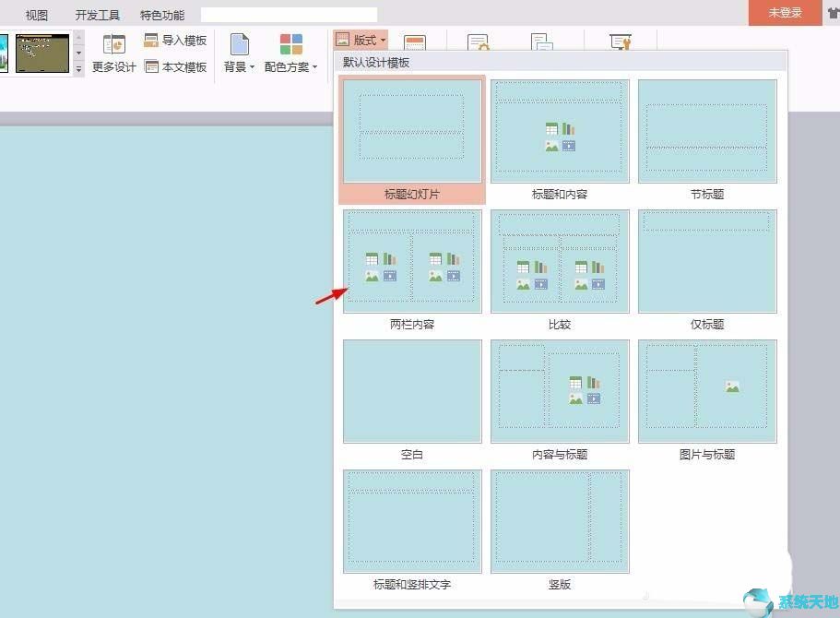
Task: Click the 更多设计 icon
Action: tap(114, 44)
